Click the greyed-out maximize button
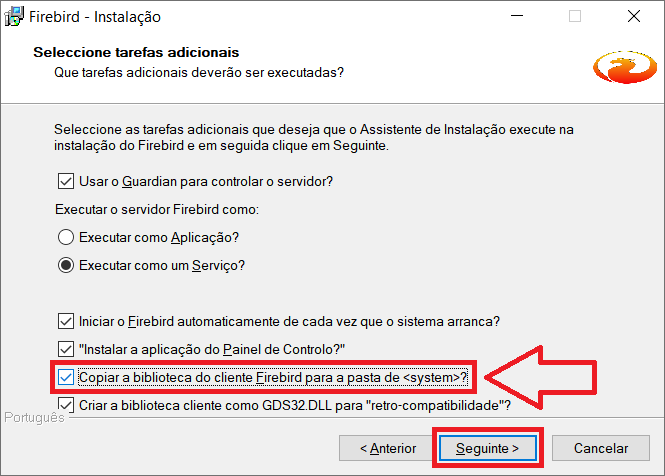The image size is (665, 476). point(575,17)
